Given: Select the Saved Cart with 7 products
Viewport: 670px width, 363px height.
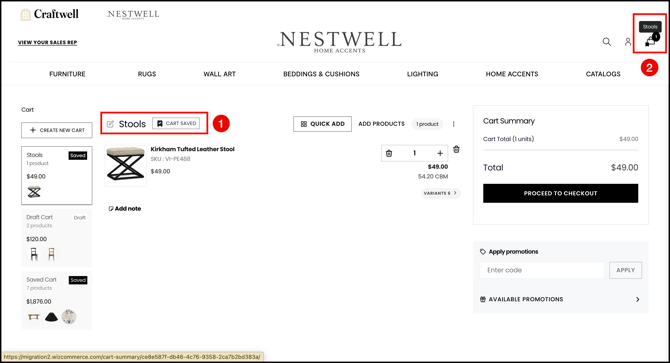Looking at the screenshot, I should point(57,300).
